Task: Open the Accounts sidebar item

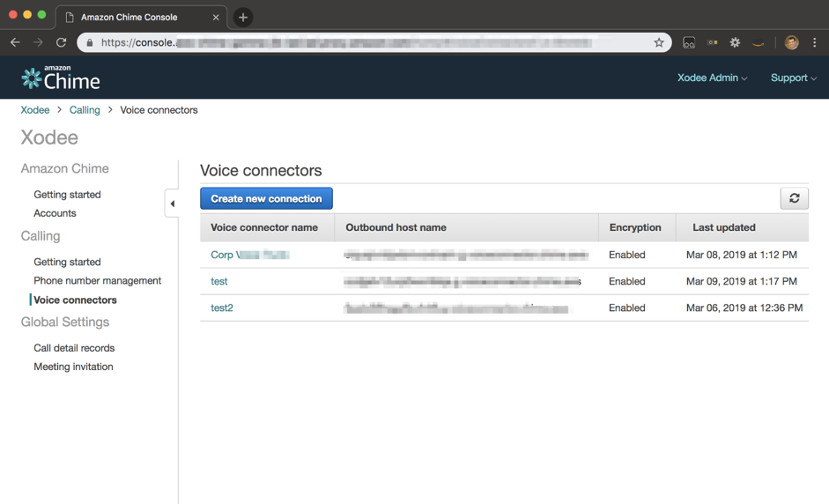Action: 55,213
